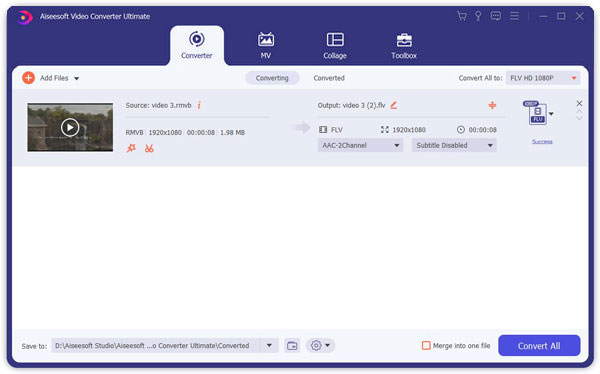Image resolution: width=600 pixels, height=374 pixels.
Task: Switch to the Converter tab
Action: [197, 46]
